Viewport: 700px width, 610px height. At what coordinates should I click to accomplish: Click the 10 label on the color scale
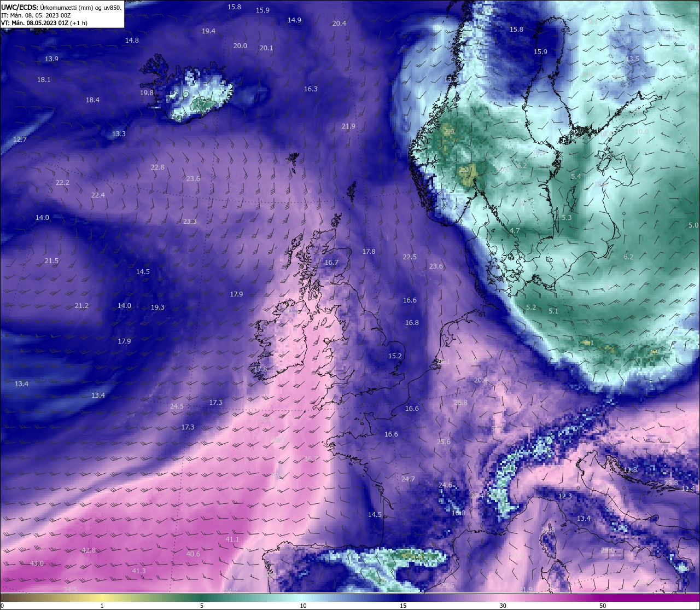[303, 606]
